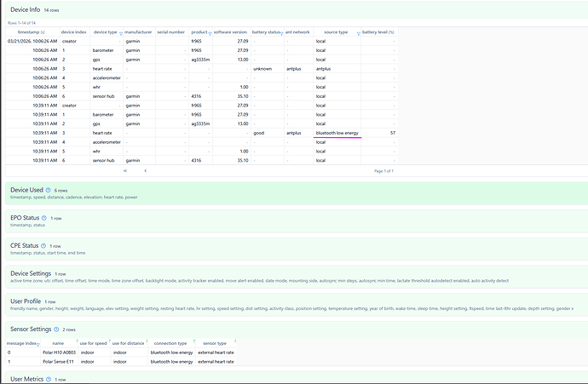The width and height of the screenshot is (588, 384).
Task: Click the help icon beside EPO Status
Action: [44, 218]
